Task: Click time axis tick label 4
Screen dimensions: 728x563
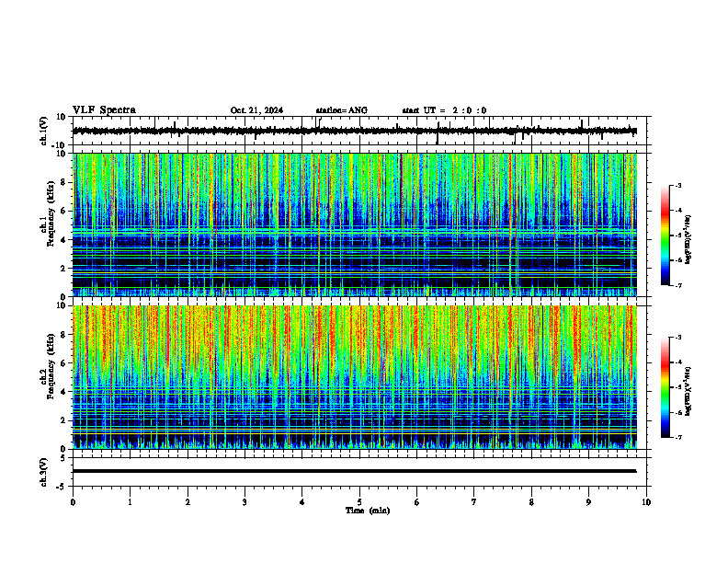Action: 302,502
